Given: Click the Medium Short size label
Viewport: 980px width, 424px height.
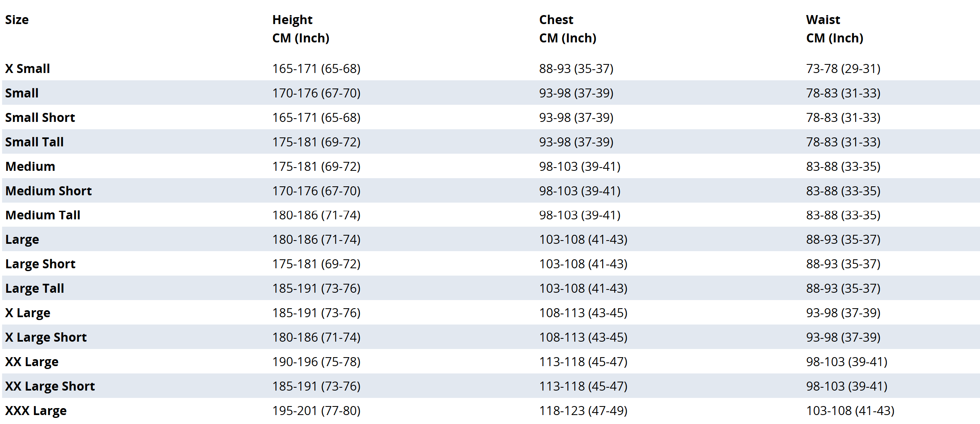Looking at the screenshot, I should tap(49, 191).
